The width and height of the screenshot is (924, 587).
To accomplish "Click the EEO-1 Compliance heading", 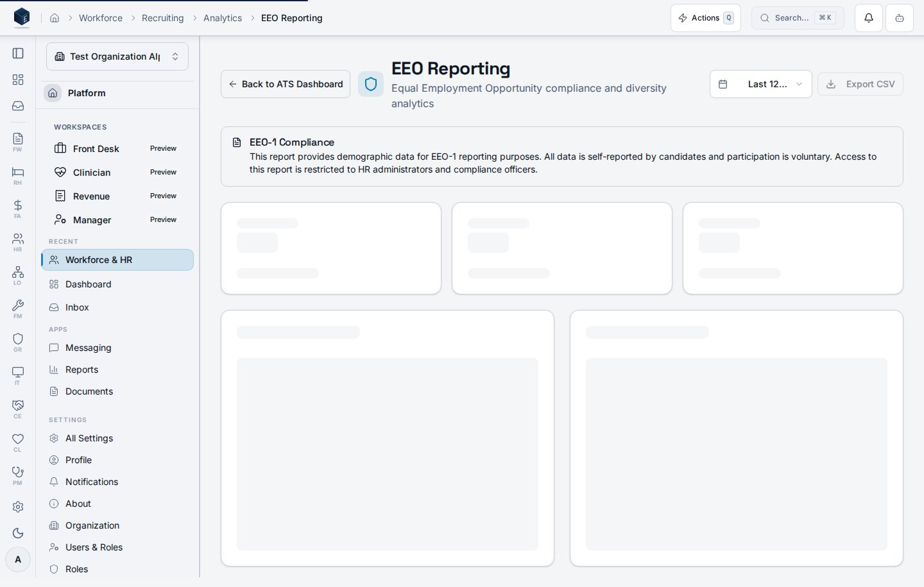I will (x=292, y=142).
